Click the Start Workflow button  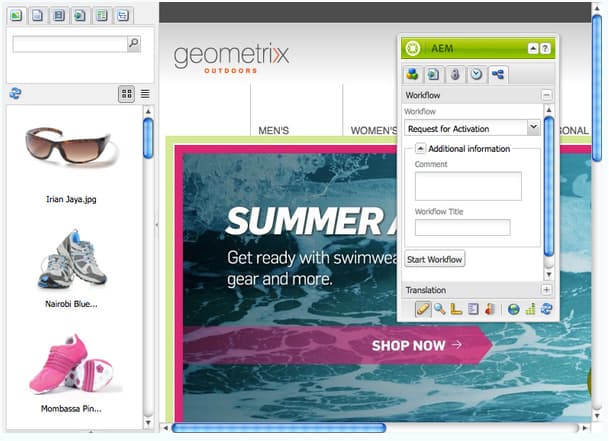[434, 259]
